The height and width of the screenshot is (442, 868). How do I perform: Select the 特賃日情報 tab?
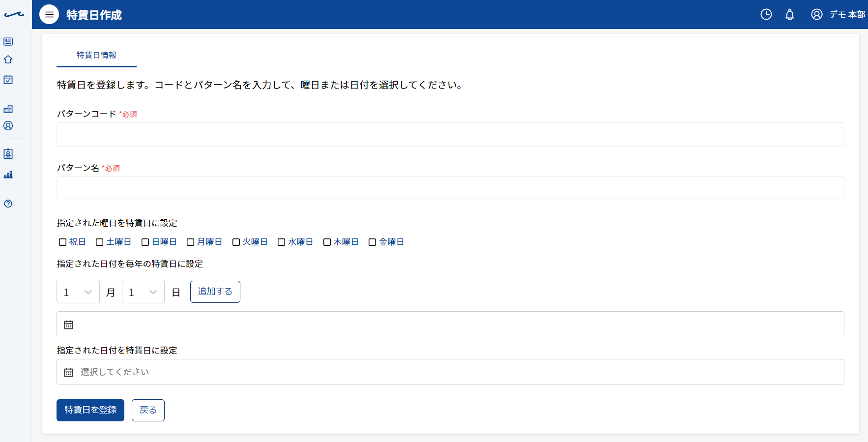[x=96, y=55]
